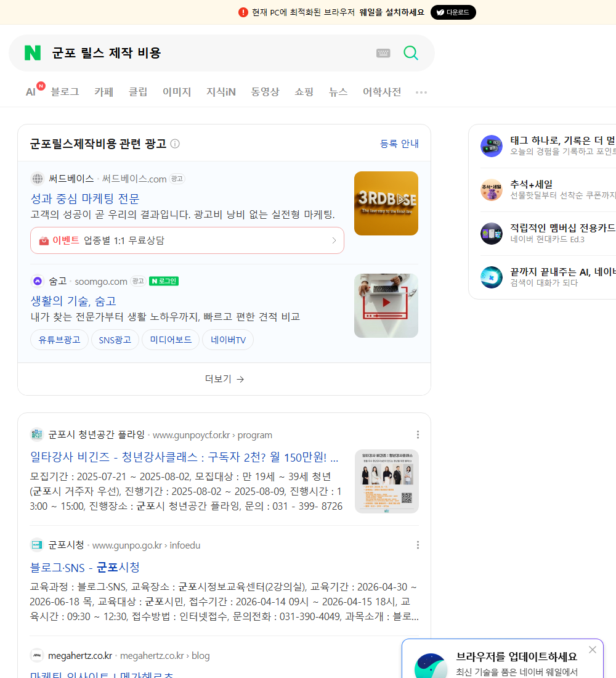Click soomgo.com URL text
The width and height of the screenshot is (616, 678).
pos(101,282)
